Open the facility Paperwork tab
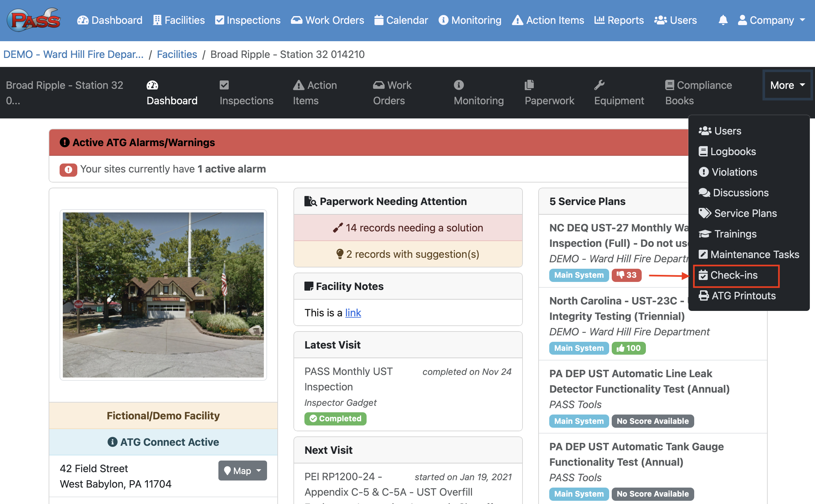The image size is (815, 504). (x=549, y=93)
